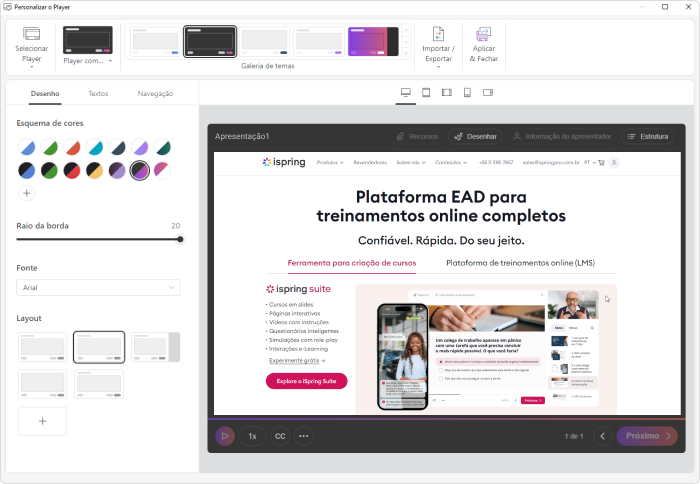Choose the fifth layout thumbnail in second row
The image size is (700, 484).
point(99,384)
